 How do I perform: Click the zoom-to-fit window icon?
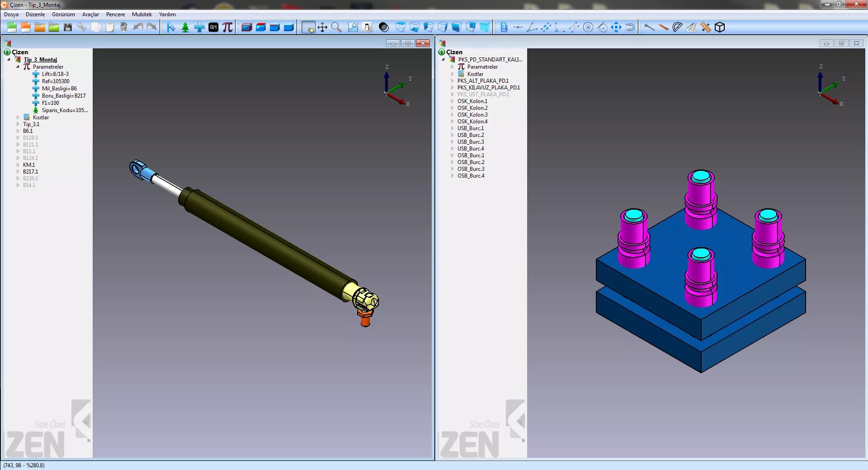tap(353, 27)
